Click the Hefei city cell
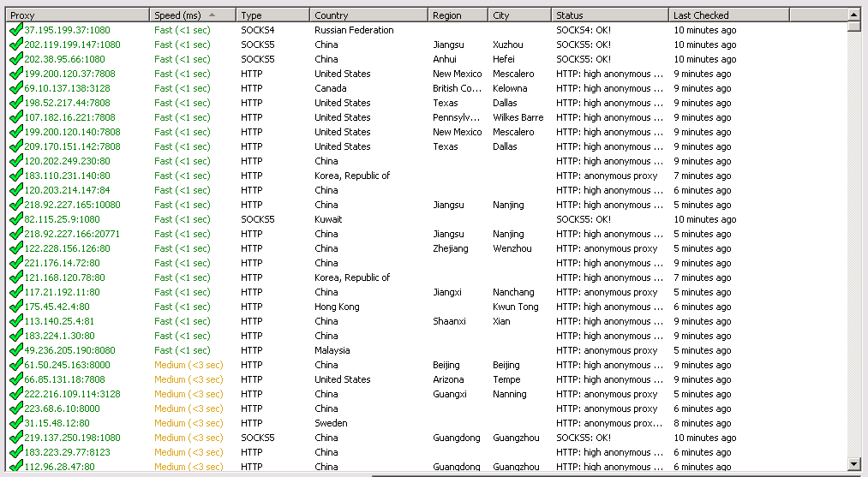 [504, 58]
